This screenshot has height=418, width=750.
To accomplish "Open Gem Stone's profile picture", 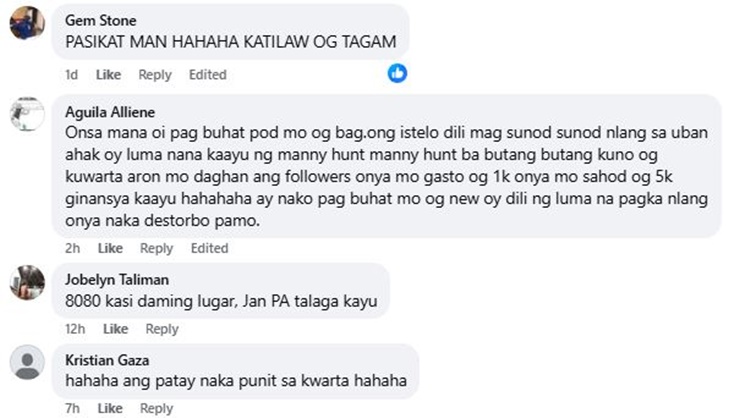I will pyautogui.click(x=27, y=22).
